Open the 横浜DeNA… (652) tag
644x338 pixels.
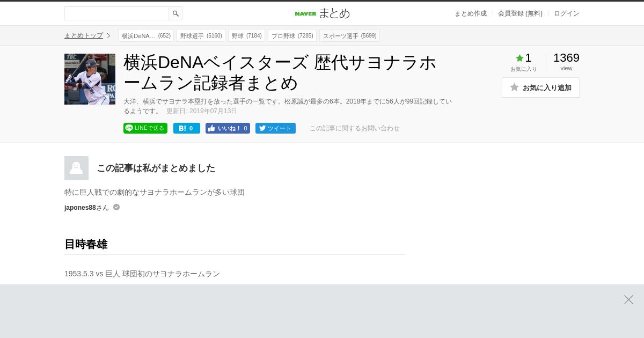146,36
